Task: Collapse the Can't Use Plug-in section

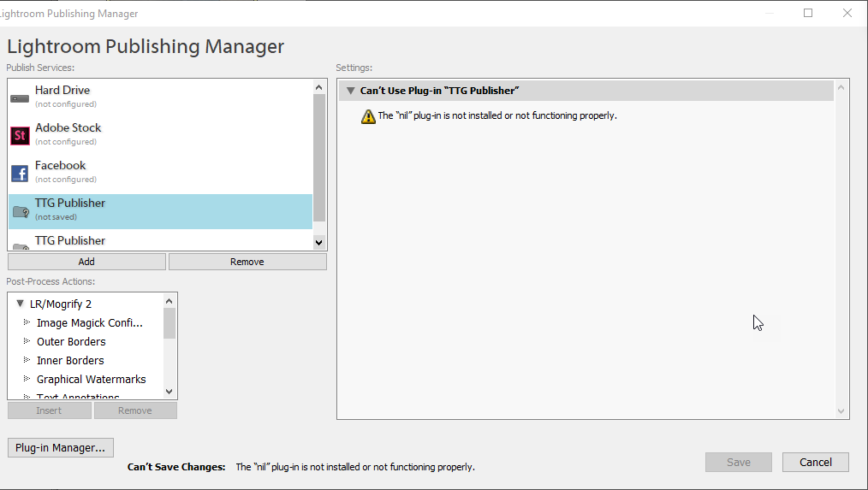Action: [x=350, y=91]
